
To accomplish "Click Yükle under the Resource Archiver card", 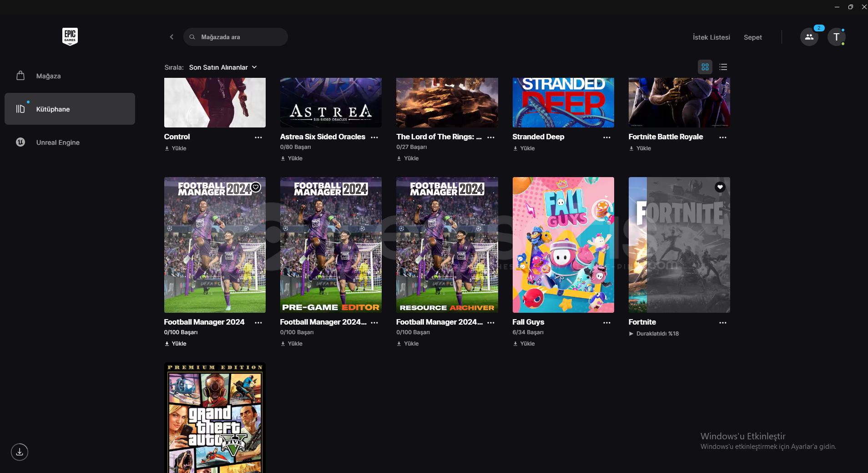I will 408,344.
